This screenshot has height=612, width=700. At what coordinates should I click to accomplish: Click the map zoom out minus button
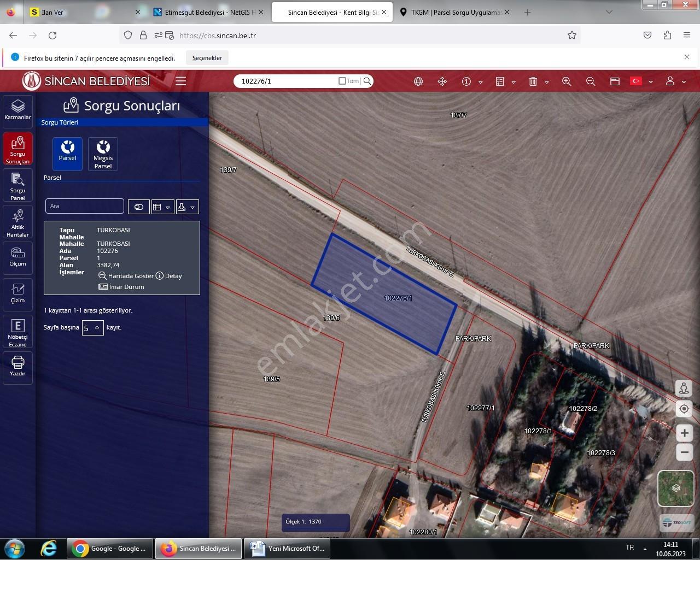point(684,452)
